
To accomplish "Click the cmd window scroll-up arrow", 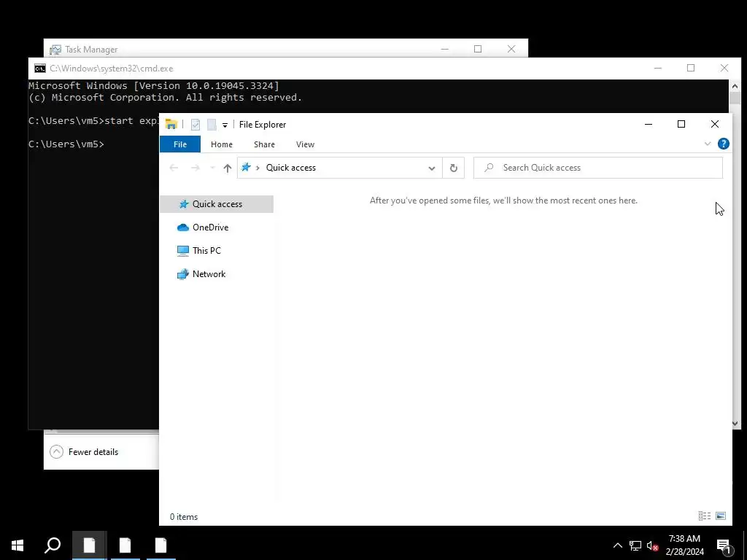I will (735, 86).
